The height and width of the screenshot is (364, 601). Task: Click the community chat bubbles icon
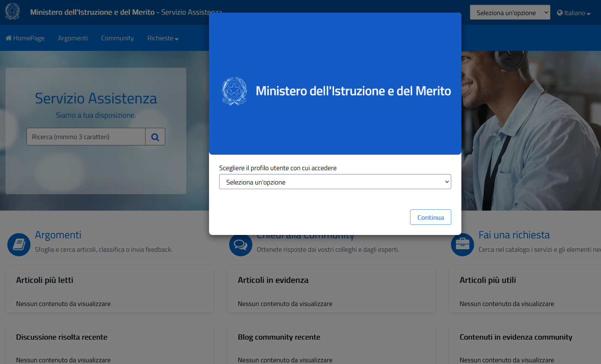[x=240, y=245]
